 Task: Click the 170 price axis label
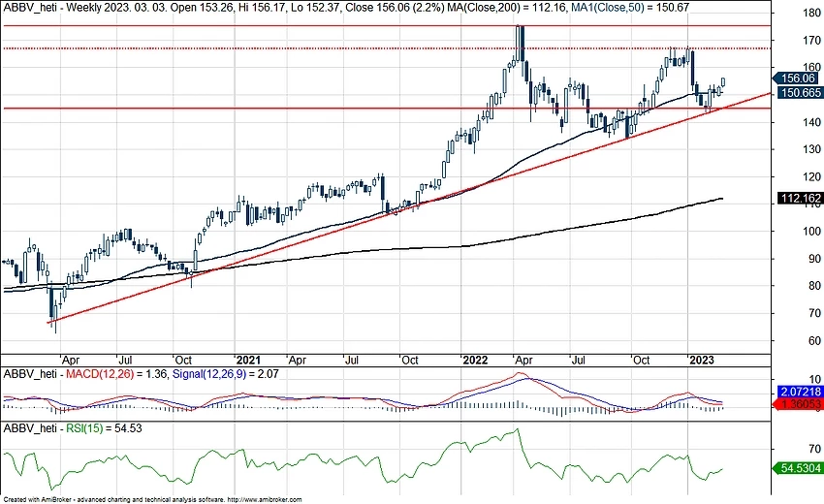pyautogui.click(x=812, y=41)
